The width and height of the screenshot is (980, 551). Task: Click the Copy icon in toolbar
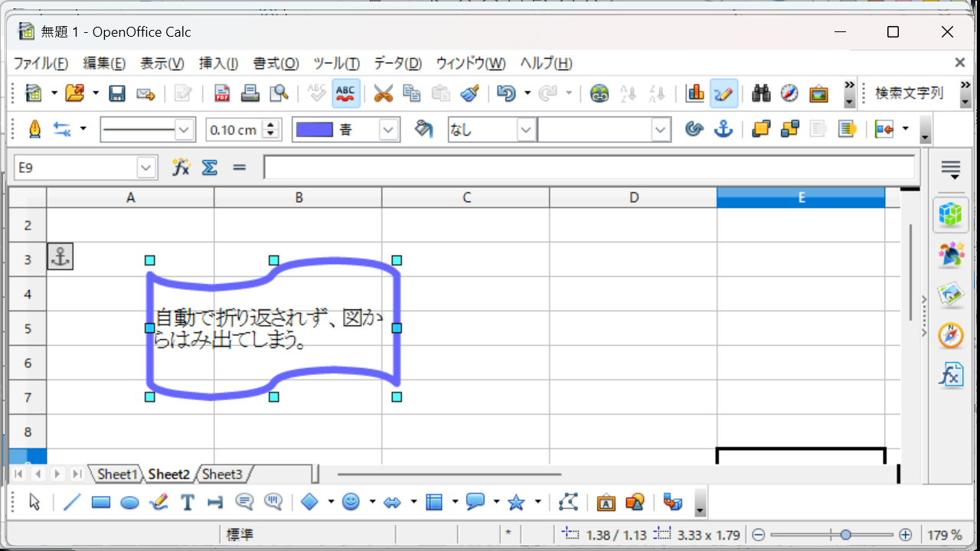click(x=412, y=93)
